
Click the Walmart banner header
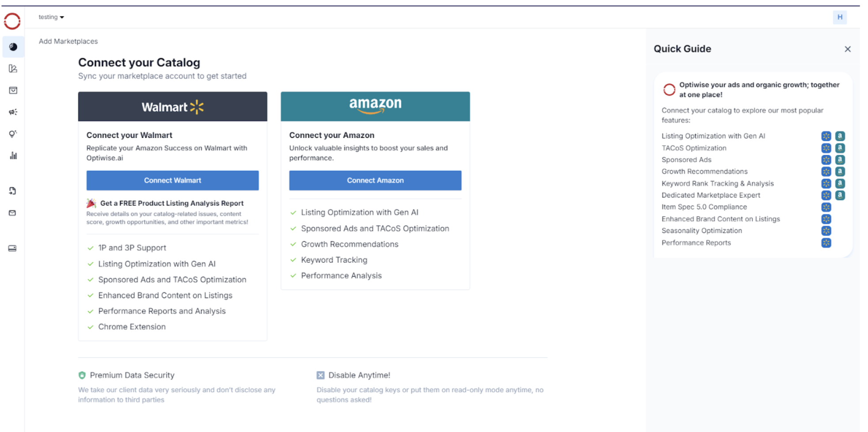[x=172, y=106]
